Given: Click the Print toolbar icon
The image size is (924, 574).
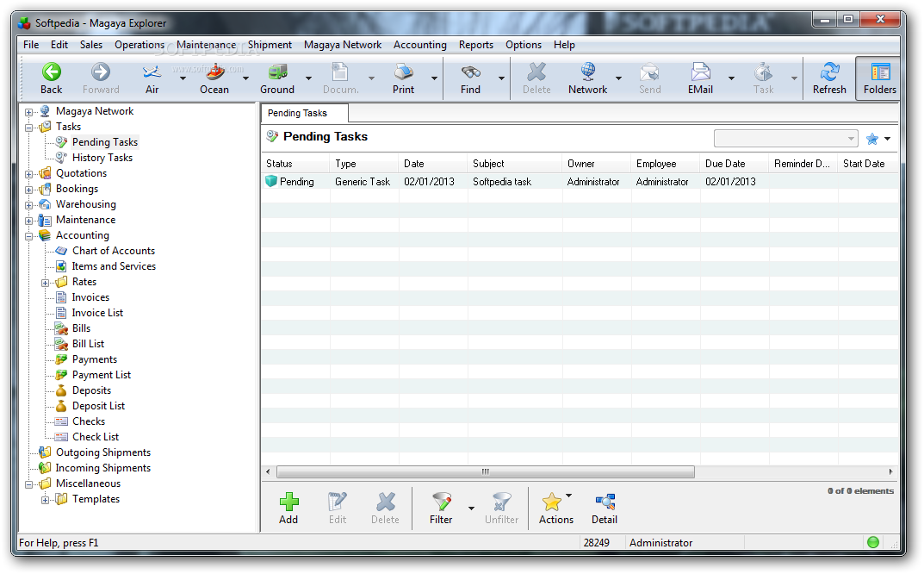Looking at the screenshot, I should coord(404,72).
